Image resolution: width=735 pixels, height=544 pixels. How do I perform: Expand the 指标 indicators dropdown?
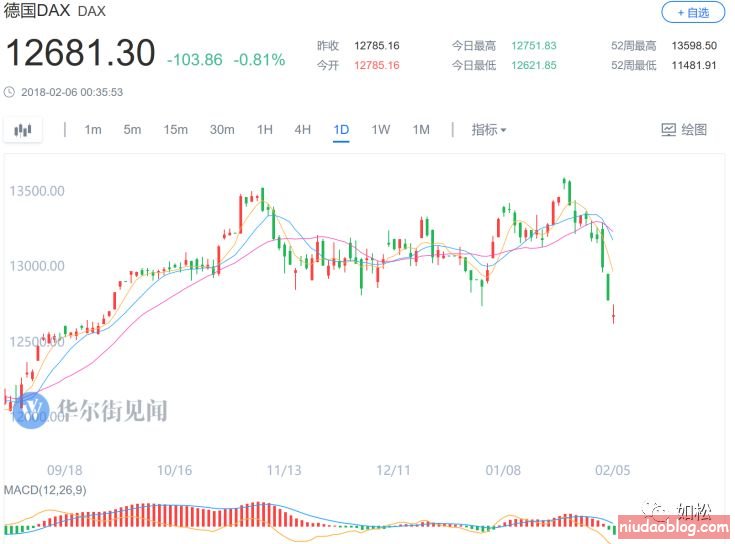pos(488,129)
